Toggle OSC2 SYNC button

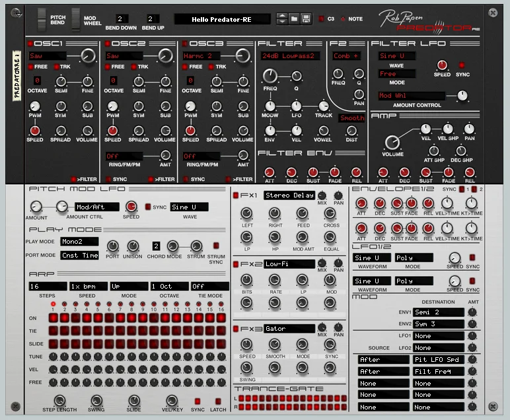pos(108,179)
